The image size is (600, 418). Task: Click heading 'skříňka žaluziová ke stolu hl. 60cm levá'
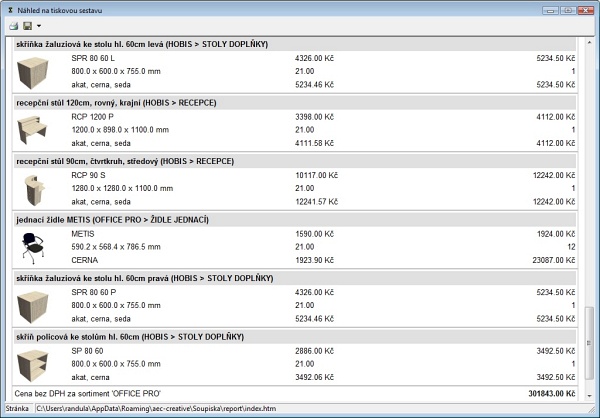(90, 44)
